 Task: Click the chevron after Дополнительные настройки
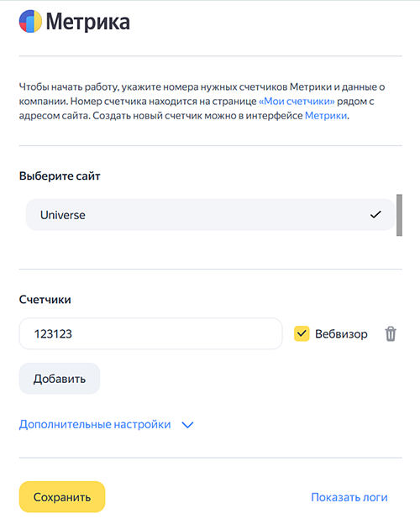[187, 425]
